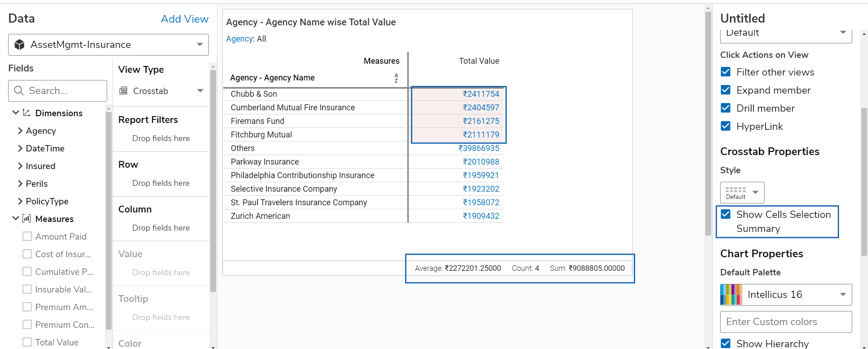868x349 pixels.
Task: Expand the PolicyType dimension
Action: coord(20,201)
